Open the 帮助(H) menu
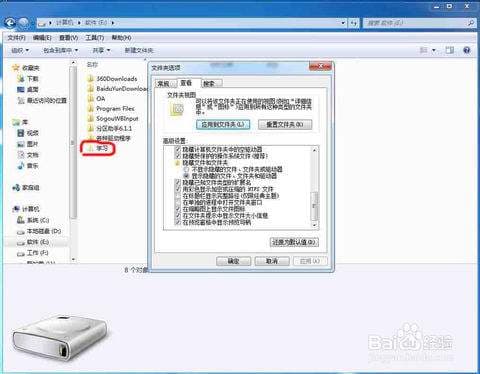This screenshot has width=480, height=374. (121, 38)
